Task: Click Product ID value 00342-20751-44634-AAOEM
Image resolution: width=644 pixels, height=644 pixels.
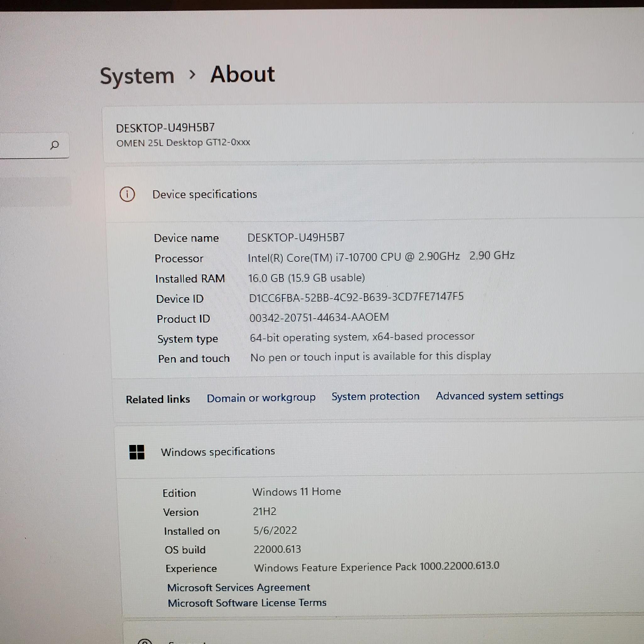Action: 319,317
